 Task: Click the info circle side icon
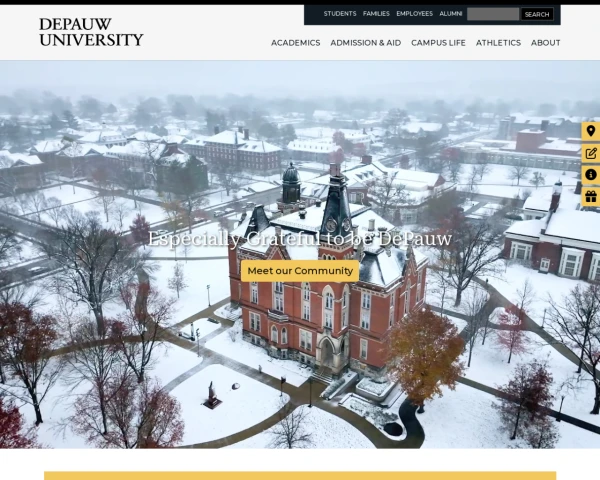coord(591,175)
